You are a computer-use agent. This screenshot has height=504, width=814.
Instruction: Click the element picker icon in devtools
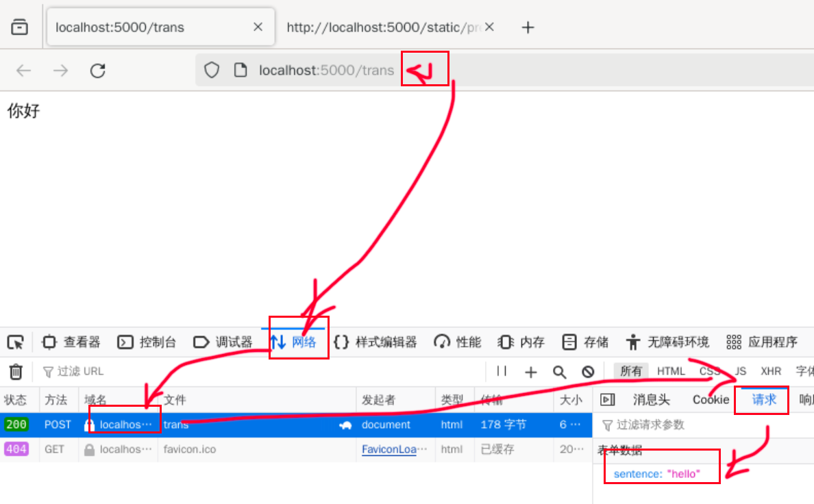[x=15, y=342]
